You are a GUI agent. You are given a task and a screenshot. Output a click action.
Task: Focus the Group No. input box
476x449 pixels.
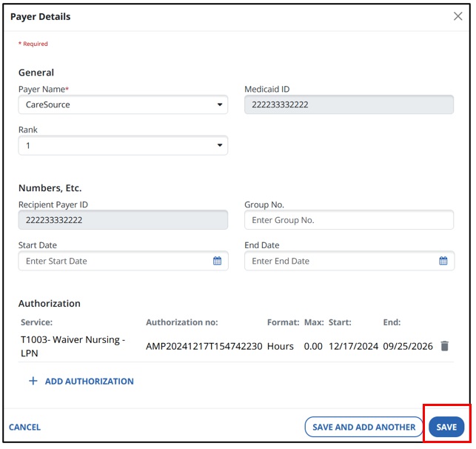point(349,220)
